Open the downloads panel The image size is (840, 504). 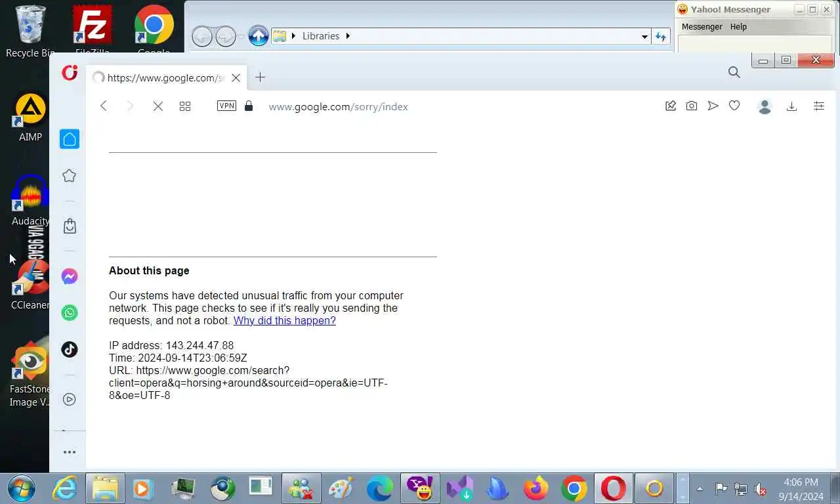(x=791, y=106)
